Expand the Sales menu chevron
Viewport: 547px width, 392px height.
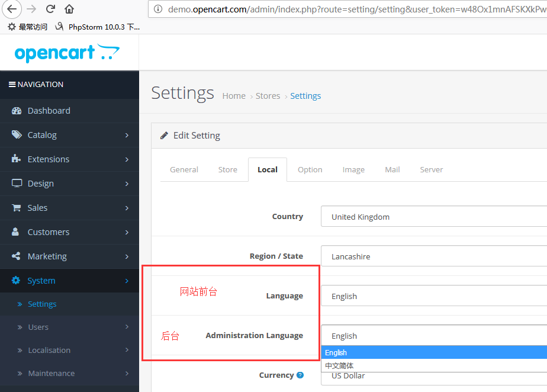pyautogui.click(x=127, y=208)
